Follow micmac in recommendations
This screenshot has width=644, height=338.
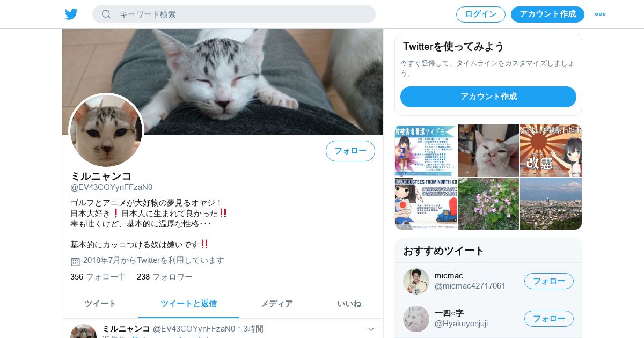tap(549, 281)
